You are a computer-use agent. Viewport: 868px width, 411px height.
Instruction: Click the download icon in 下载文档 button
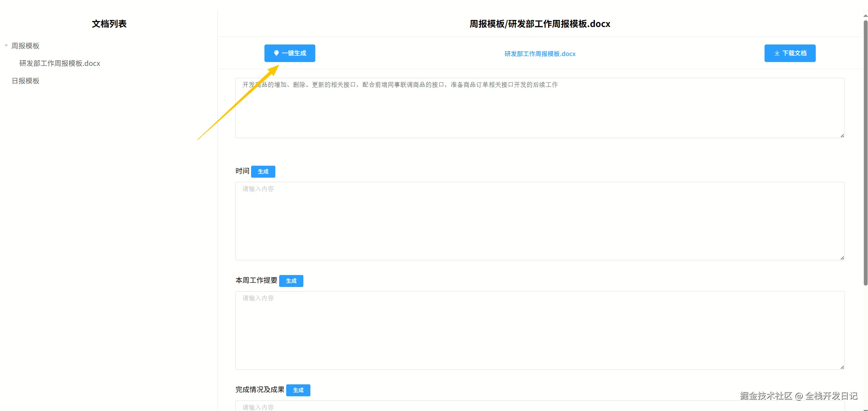[777, 53]
